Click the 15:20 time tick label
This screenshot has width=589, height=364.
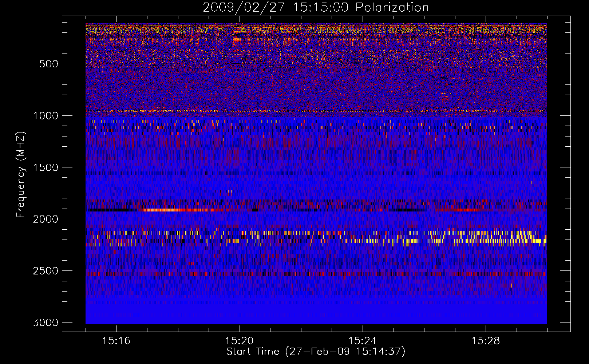239,341
